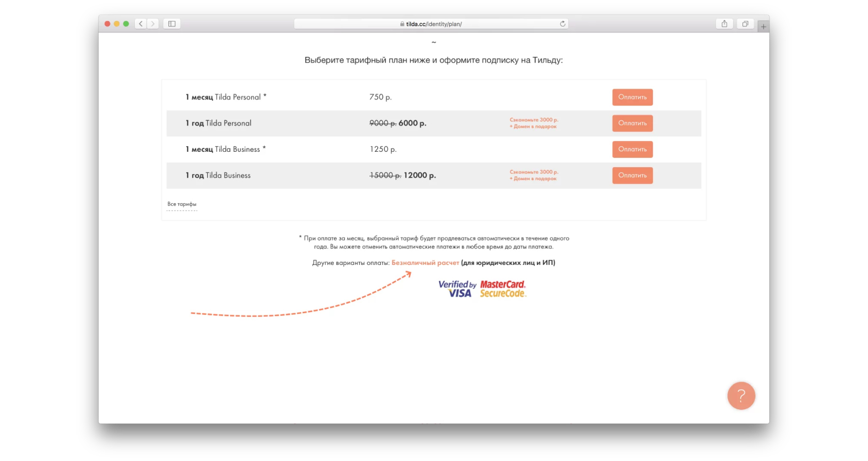Click the yellow minimize window button
The image size is (868, 461).
pos(117,24)
